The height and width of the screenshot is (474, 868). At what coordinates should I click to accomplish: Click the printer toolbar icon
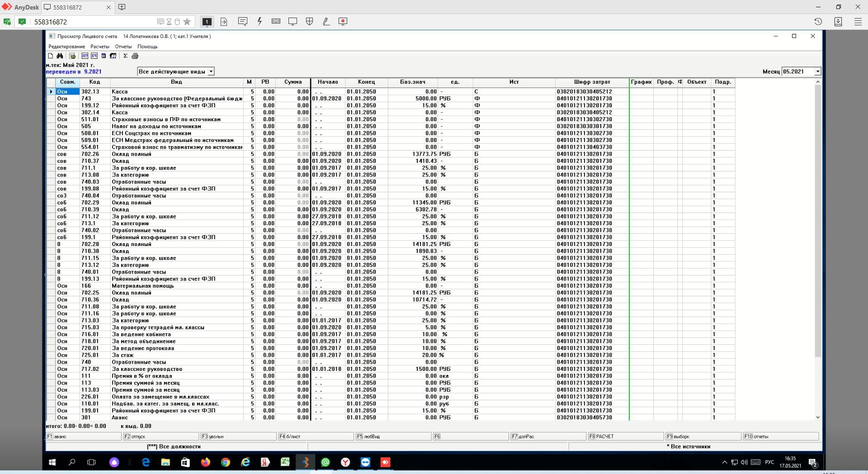click(135, 56)
